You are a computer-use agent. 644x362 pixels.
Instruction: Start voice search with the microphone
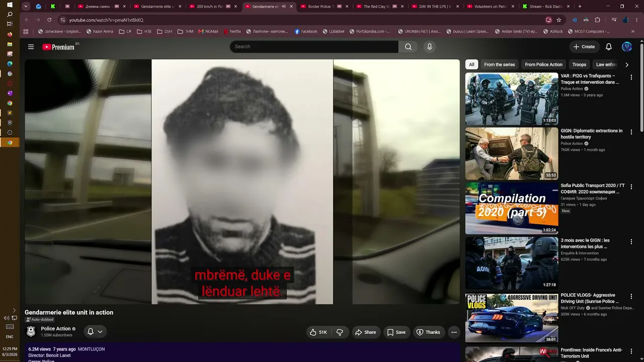429,47
